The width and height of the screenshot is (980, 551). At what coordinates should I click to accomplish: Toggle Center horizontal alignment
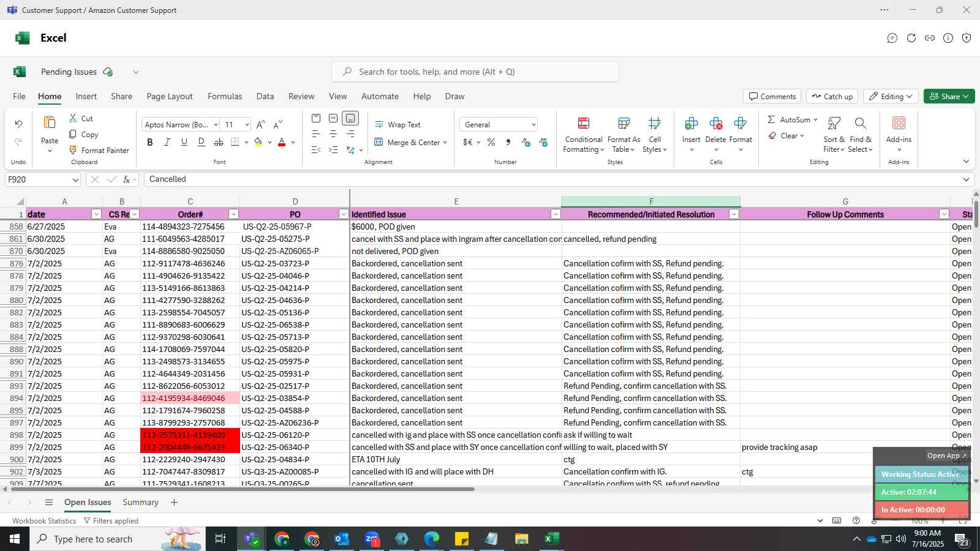coord(333,133)
